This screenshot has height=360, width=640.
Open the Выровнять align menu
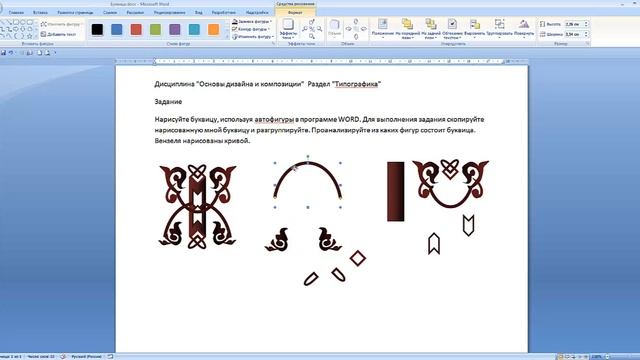point(474,29)
